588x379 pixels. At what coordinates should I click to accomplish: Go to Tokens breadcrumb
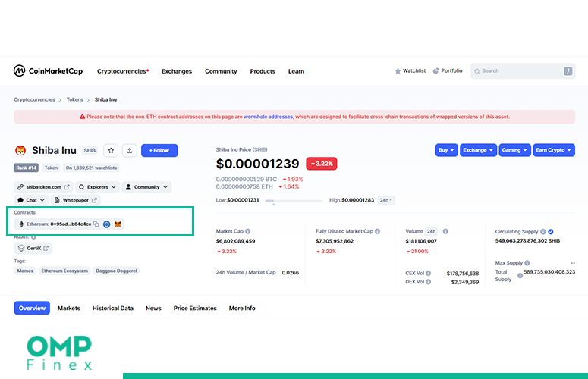tap(74, 99)
